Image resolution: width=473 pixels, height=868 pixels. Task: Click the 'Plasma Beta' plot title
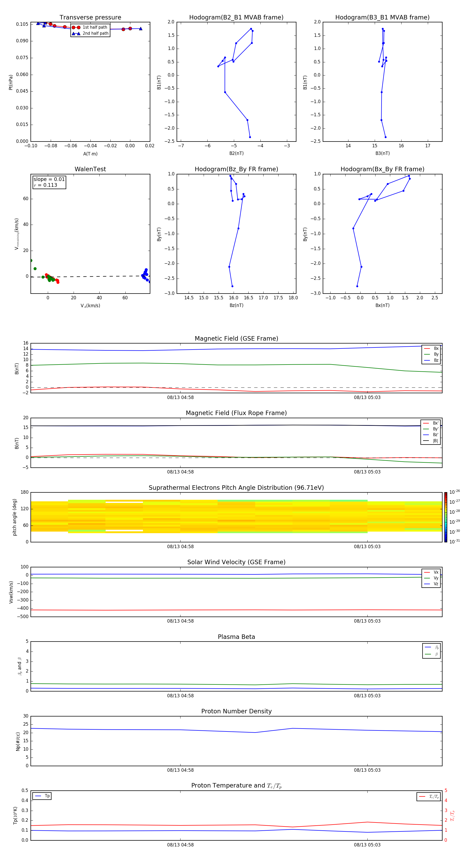click(x=236, y=637)
